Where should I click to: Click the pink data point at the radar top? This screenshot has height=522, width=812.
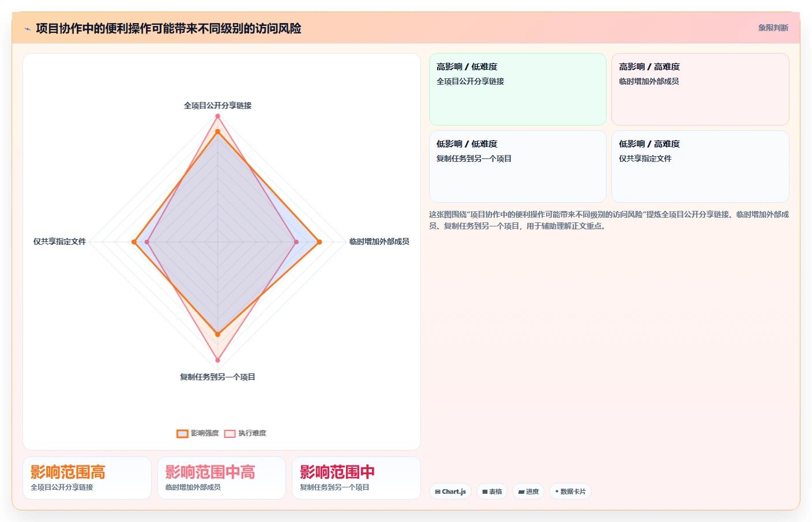click(x=217, y=116)
